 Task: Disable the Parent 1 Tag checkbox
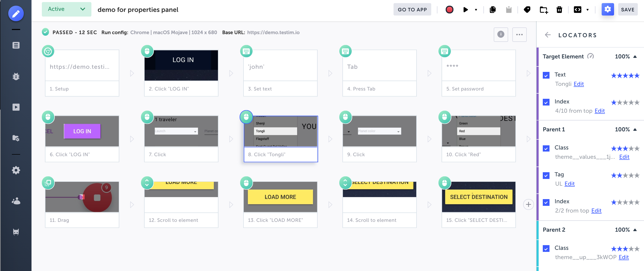tap(546, 175)
